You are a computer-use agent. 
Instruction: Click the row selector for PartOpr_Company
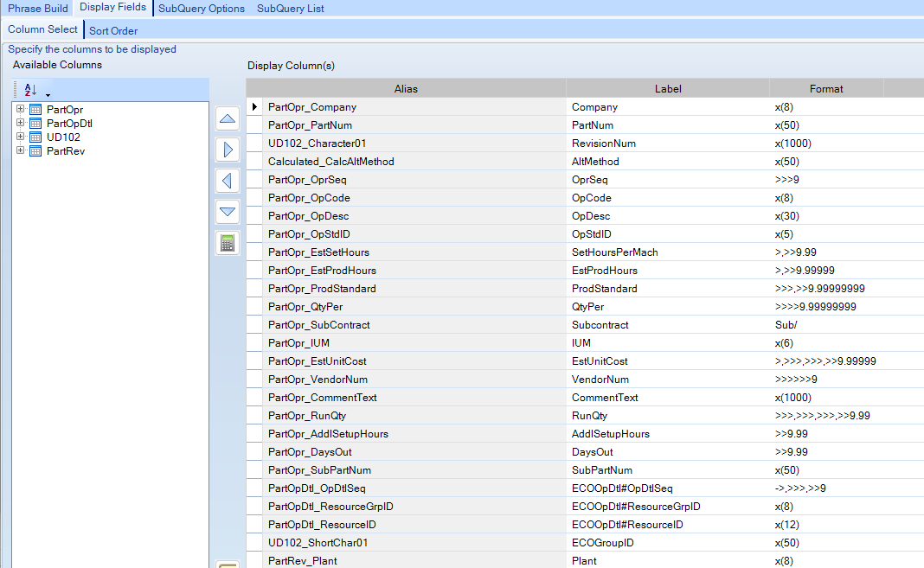(x=254, y=106)
